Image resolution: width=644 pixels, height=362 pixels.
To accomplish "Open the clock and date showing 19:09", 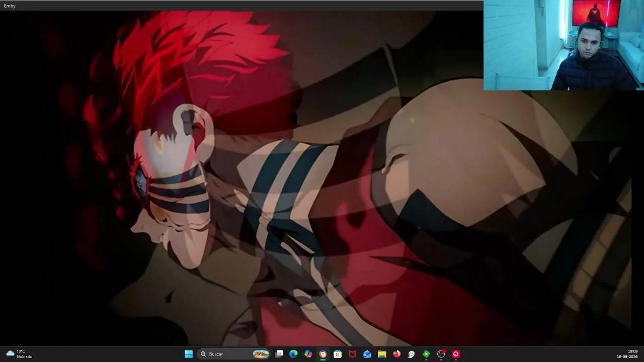I will pos(627,354).
